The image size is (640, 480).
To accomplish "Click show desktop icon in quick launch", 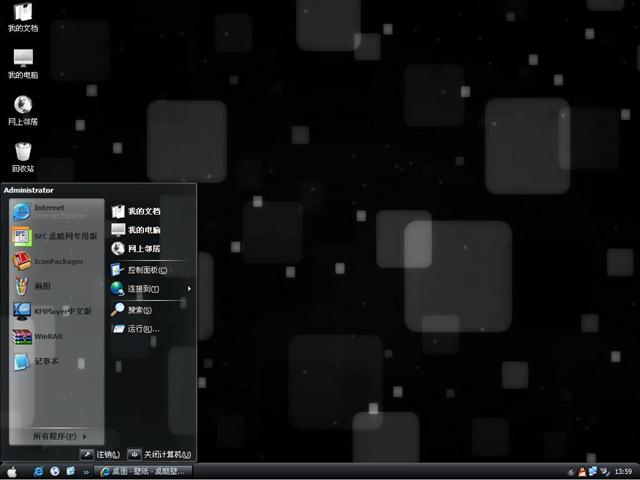I will [x=71, y=471].
